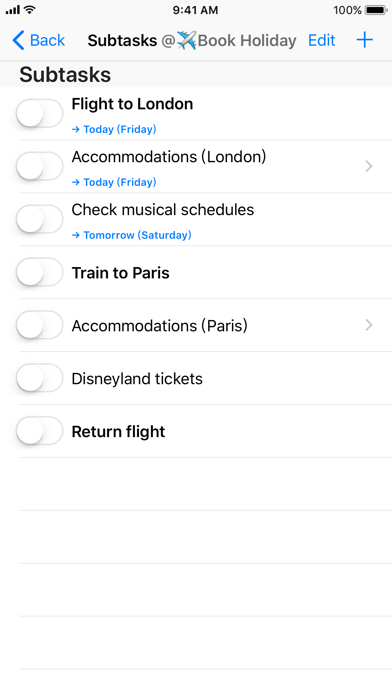
Task: Toggle the Accommodations (London) switch
Action: [x=40, y=166]
